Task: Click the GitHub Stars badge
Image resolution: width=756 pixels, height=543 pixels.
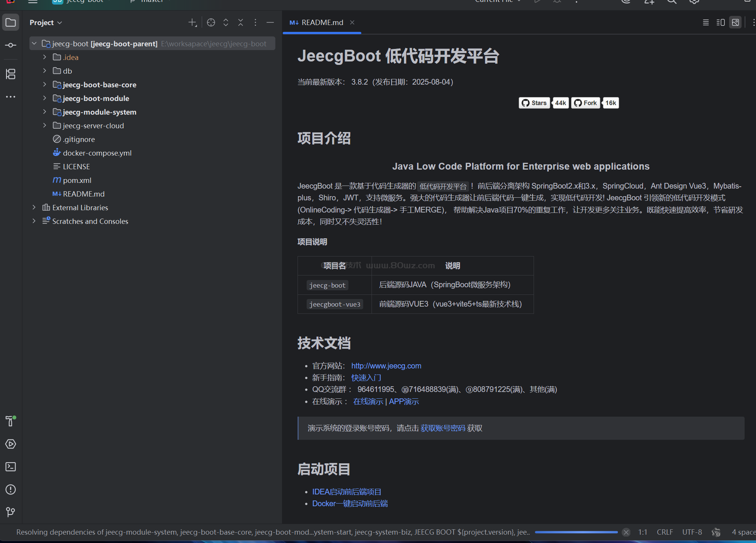Action: pyautogui.click(x=534, y=103)
